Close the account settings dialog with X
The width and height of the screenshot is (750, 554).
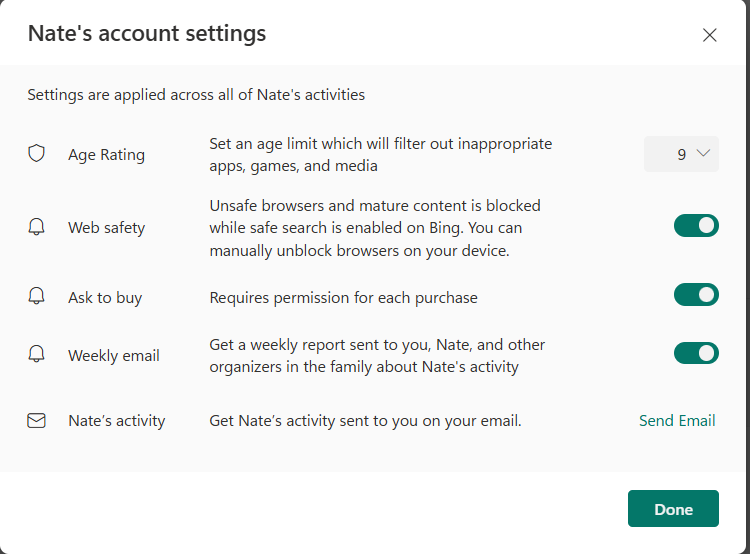click(710, 35)
